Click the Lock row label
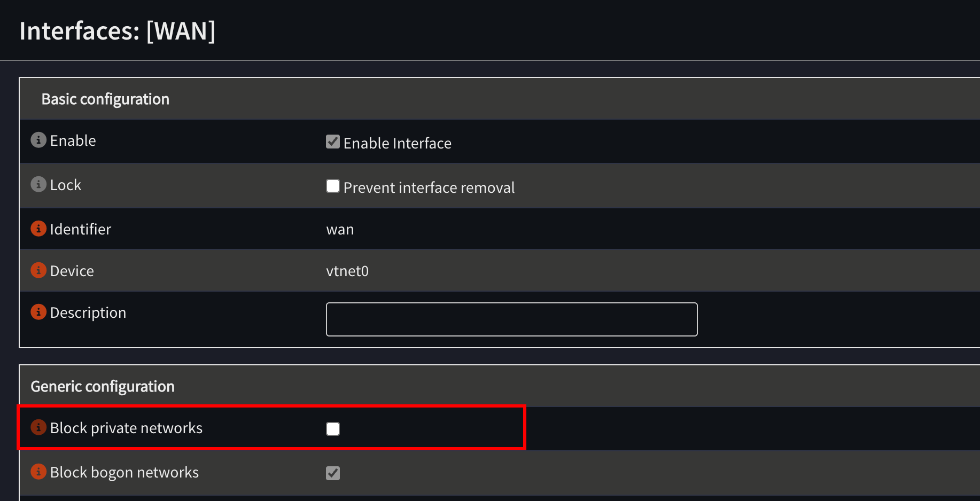The width and height of the screenshot is (980, 501). tap(65, 184)
